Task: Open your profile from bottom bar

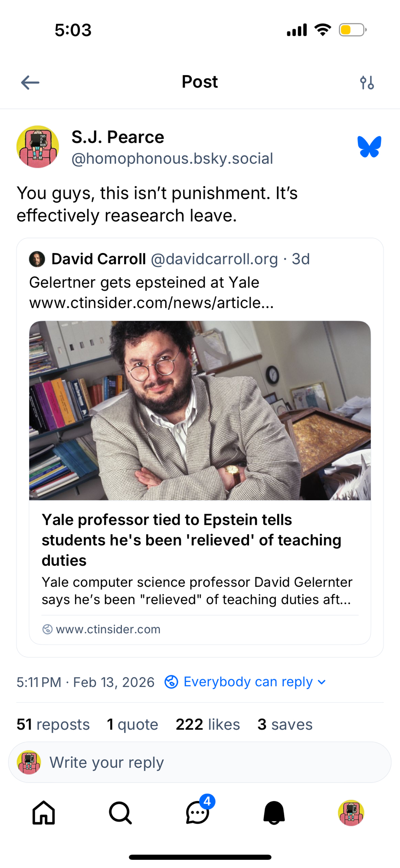Action: click(x=351, y=812)
